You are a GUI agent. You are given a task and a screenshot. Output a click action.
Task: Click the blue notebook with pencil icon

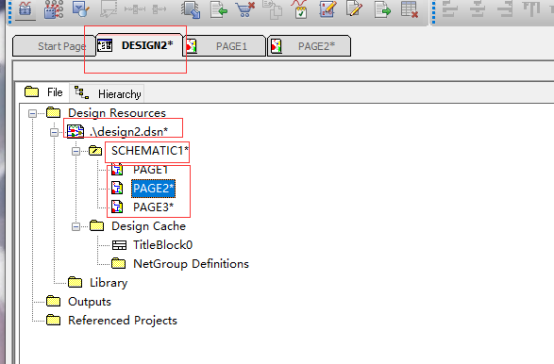click(327, 9)
